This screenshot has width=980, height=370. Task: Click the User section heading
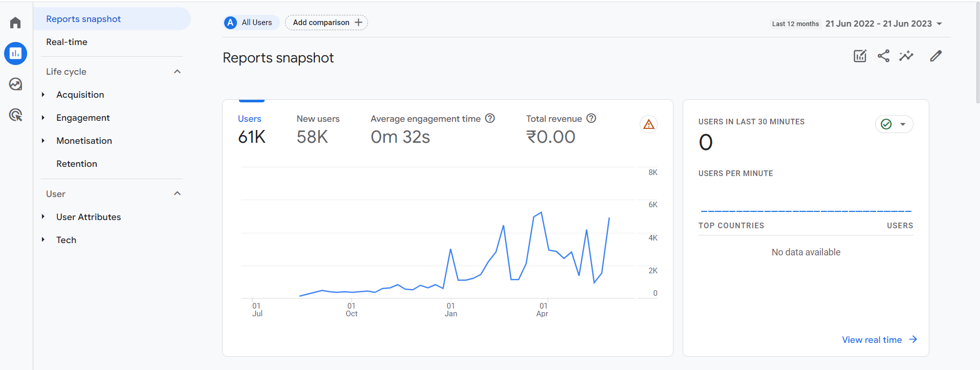coord(56,194)
